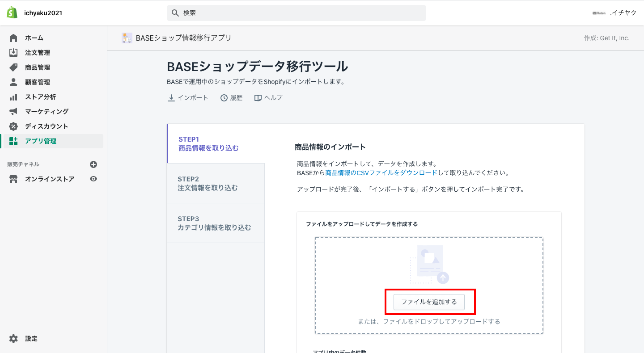Click the インポート link
The height and width of the screenshot is (353, 644).
point(188,97)
